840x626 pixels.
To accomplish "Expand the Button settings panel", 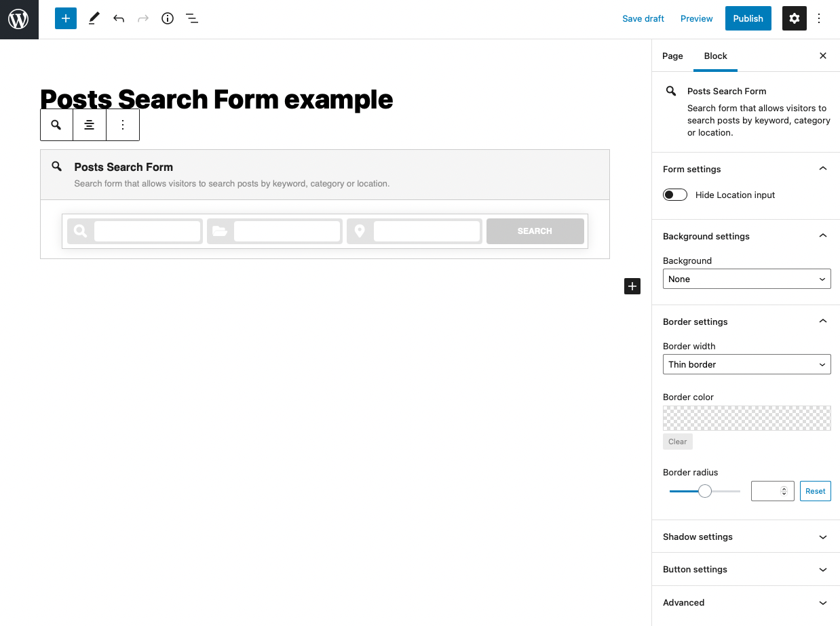I will pyautogui.click(x=746, y=569).
